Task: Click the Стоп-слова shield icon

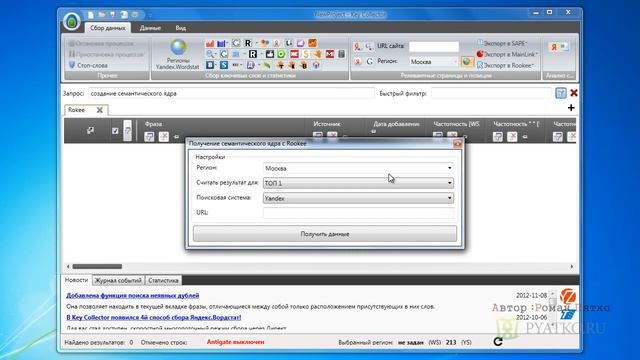Action: pyautogui.click(x=72, y=65)
